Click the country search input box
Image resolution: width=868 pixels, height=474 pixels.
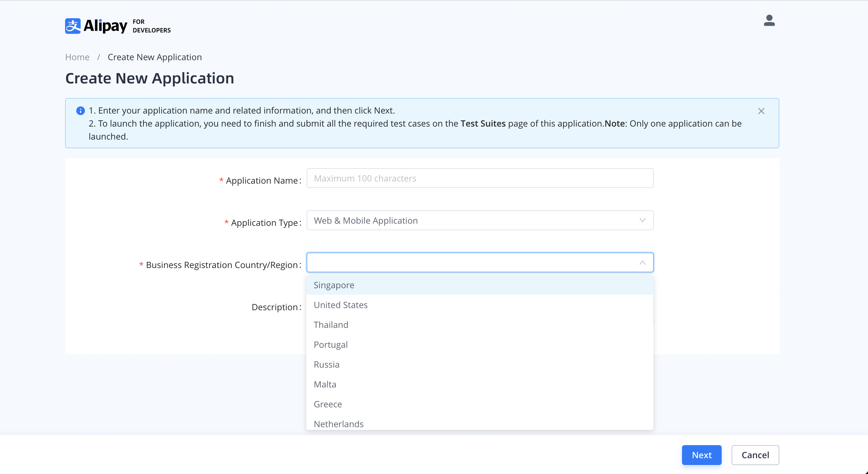click(472, 262)
